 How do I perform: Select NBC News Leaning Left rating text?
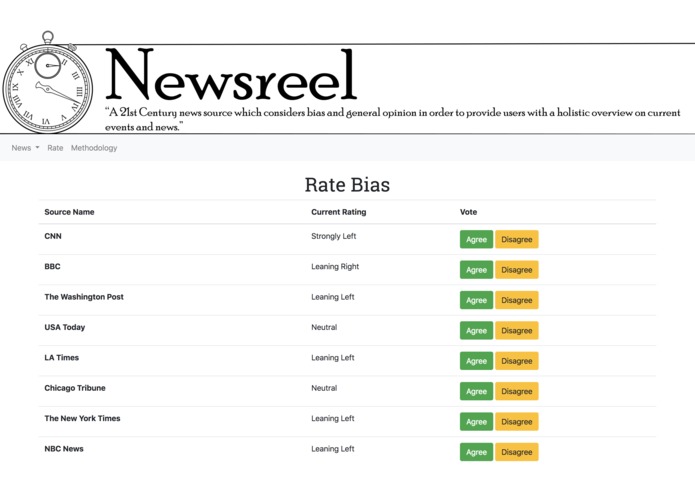[332, 449]
